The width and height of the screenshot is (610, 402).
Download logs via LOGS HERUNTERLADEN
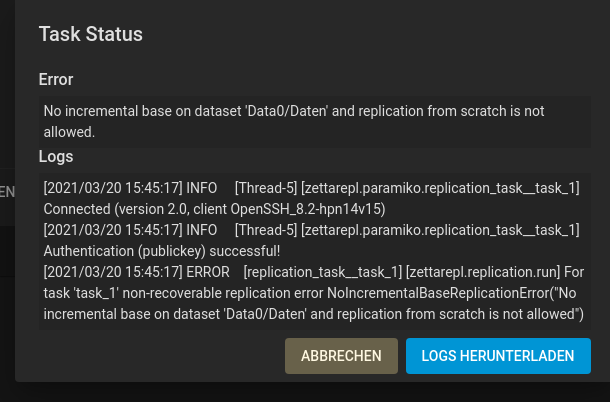click(x=498, y=356)
